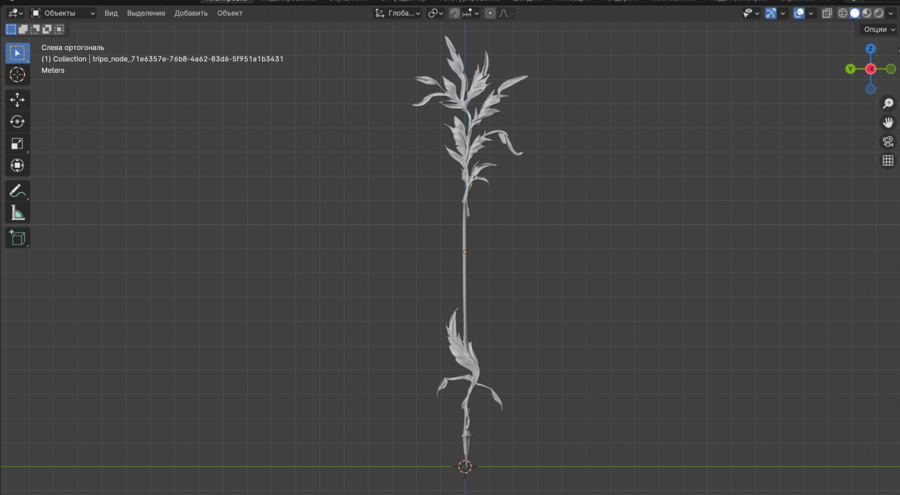Open the Объекты mode dropdown
The image size is (900, 495).
(62, 13)
